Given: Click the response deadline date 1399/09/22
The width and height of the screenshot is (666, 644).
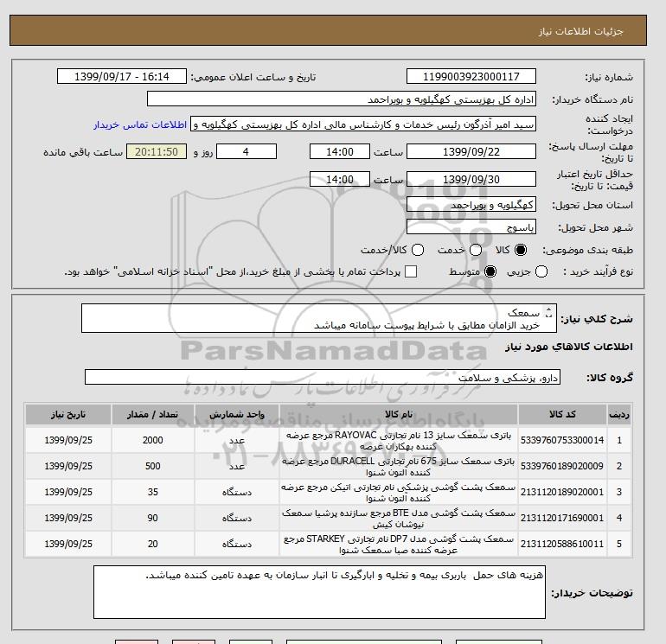Looking at the screenshot, I should pos(471,151).
